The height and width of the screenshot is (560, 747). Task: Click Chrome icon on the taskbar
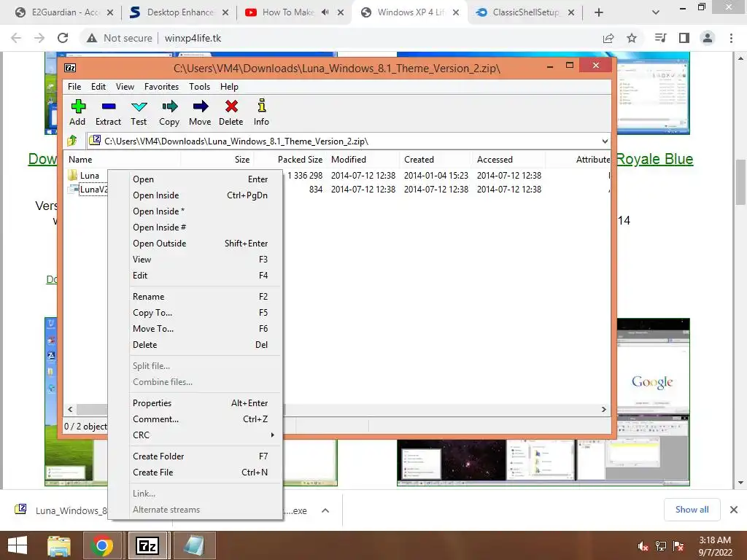click(102, 545)
